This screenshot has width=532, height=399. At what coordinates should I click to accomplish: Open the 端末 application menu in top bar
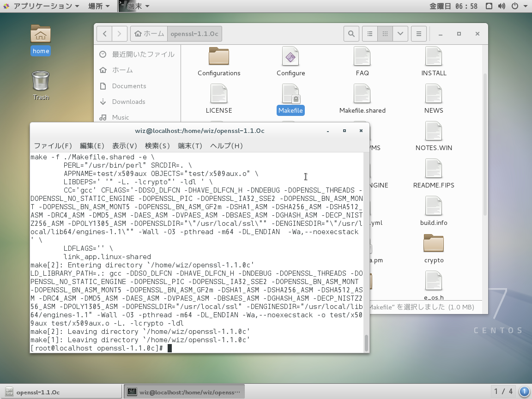coord(134,6)
